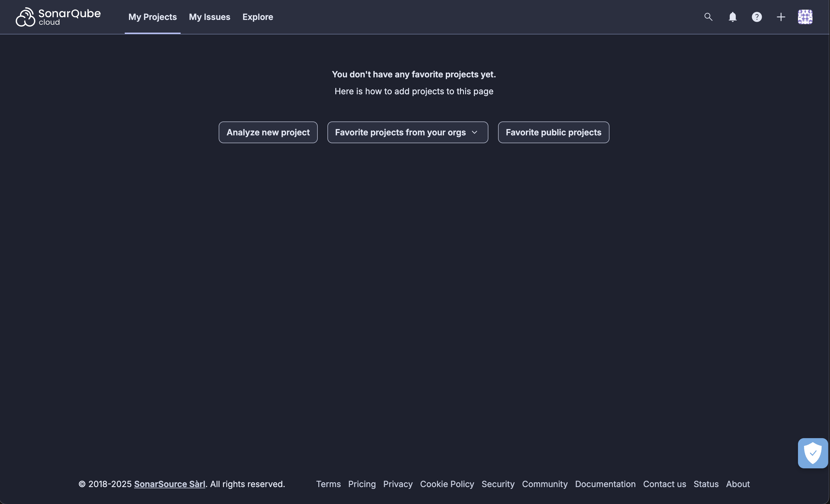Click the SonarQube cloud logo
Viewport: 830px width, 504px height.
point(58,17)
